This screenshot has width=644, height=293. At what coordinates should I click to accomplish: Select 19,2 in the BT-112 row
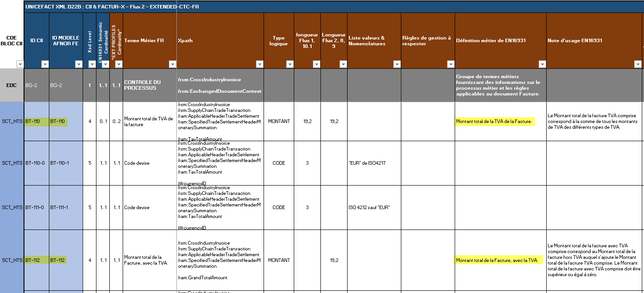(x=334, y=260)
